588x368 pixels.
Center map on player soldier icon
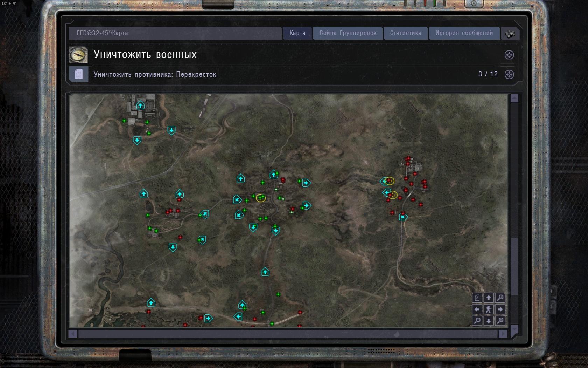click(489, 309)
